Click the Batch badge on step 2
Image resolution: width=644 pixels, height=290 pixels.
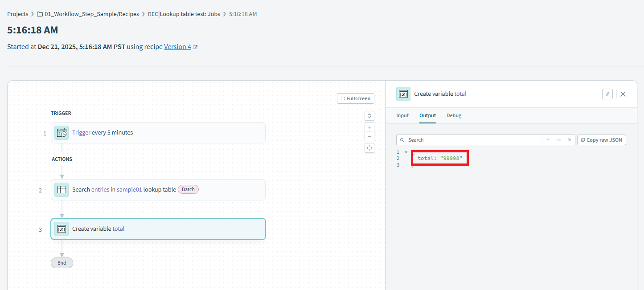(188, 189)
